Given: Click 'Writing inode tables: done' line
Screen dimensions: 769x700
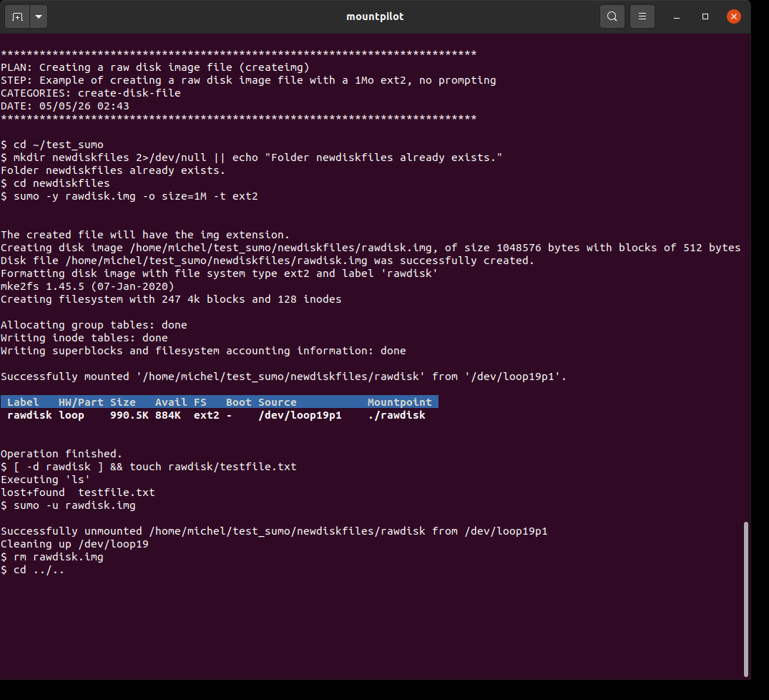Looking at the screenshot, I should tap(84, 338).
